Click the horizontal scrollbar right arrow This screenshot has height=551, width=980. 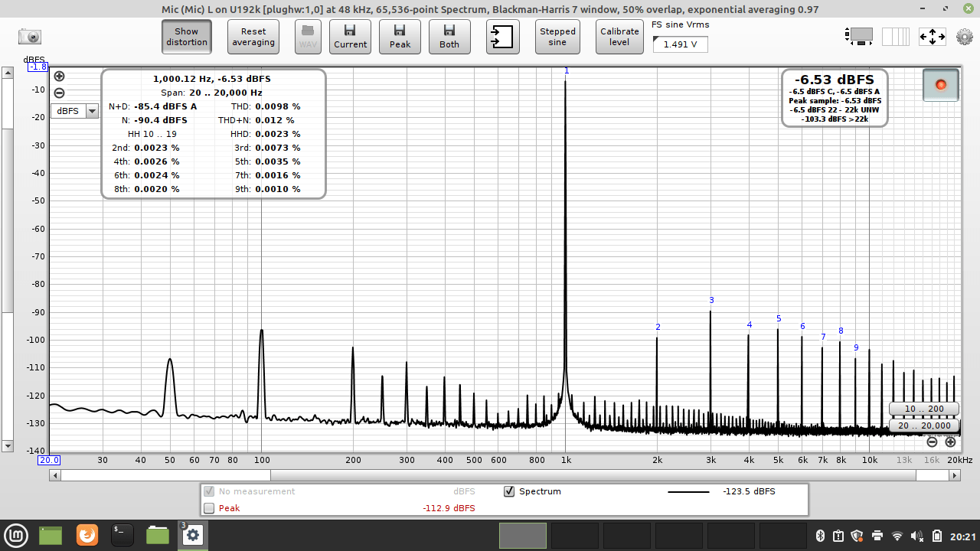pyautogui.click(x=955, y=475)
